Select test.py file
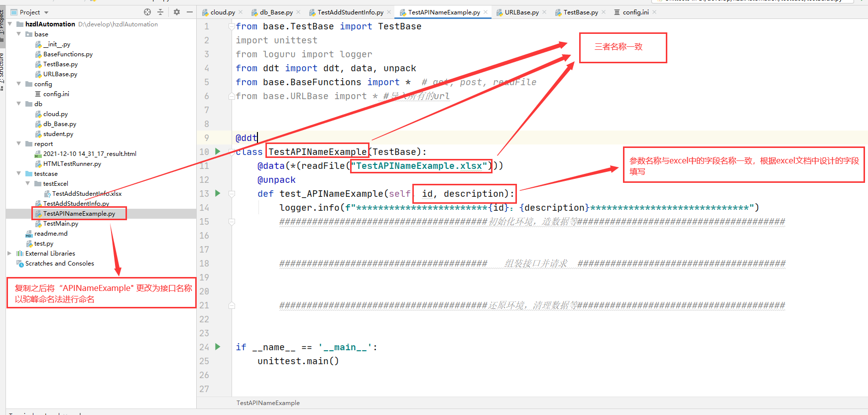 [x=44, y=244]
